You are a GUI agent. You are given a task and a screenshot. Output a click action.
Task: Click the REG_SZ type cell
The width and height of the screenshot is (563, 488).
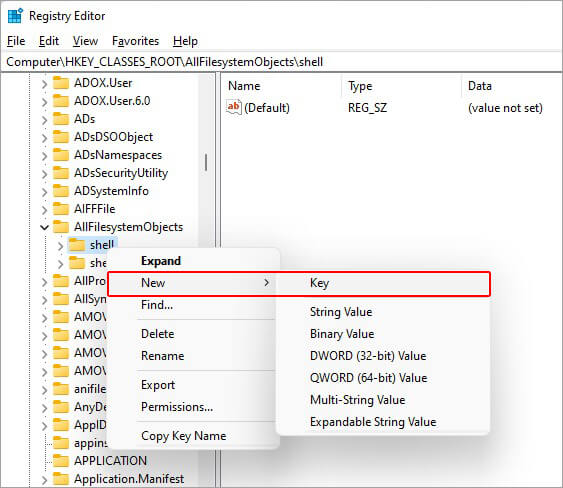[x=367, y=108]
